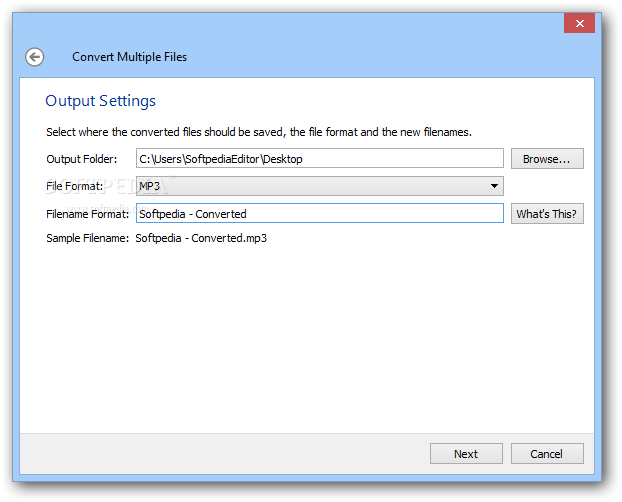
Task: Go back using the circled arrow icon
Action: [35, 57]
